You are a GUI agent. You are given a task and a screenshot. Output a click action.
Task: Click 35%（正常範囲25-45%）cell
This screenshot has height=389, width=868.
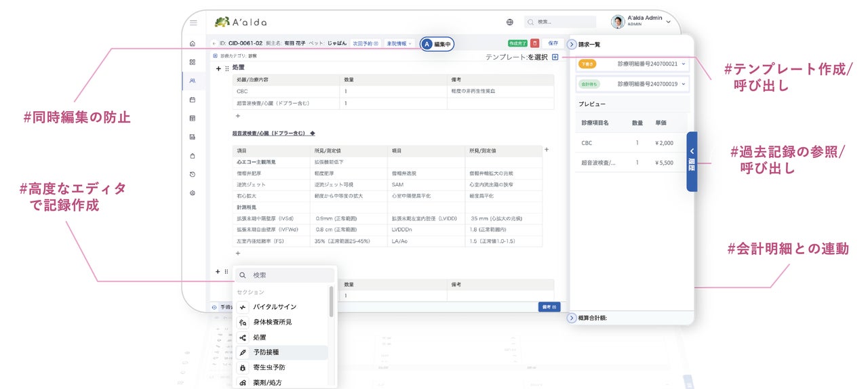(349, 241)
